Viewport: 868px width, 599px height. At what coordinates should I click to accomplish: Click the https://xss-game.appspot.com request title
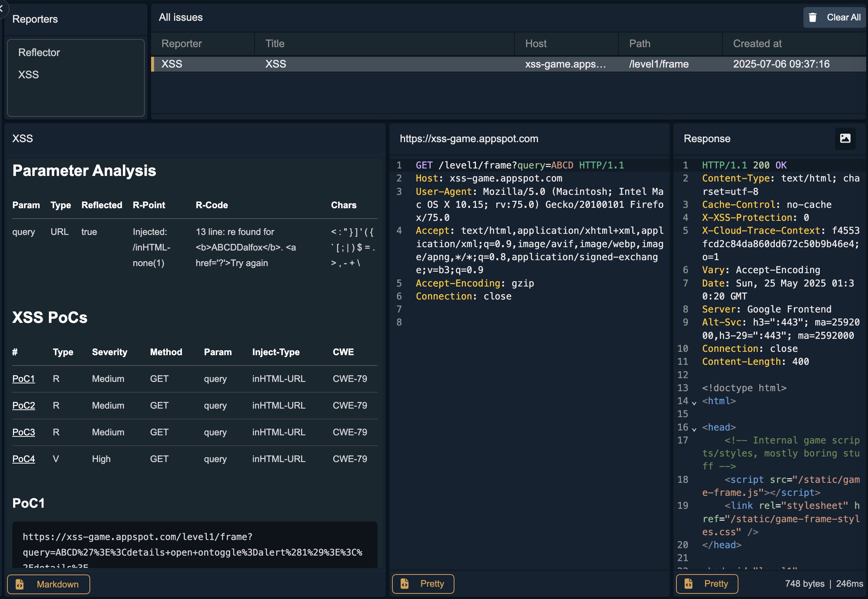[469, 139]
